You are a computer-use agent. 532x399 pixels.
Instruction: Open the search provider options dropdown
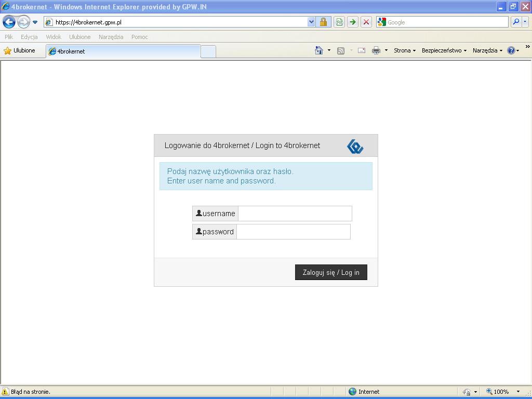525,22
